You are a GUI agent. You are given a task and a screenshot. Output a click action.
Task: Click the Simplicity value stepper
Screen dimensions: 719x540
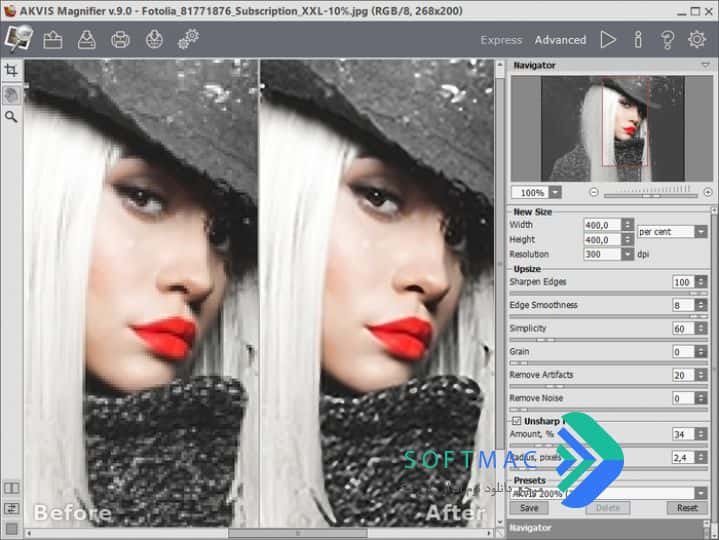tap(701, 328)
